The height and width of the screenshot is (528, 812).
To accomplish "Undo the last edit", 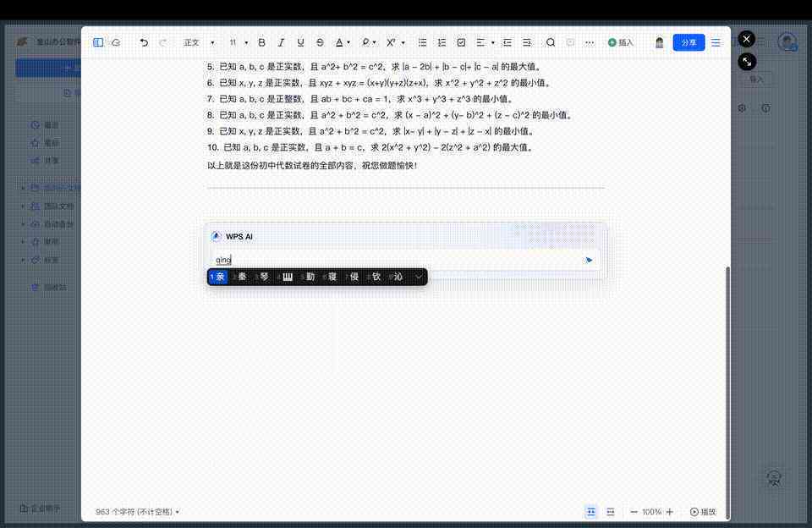I will [x=144, y=42].
